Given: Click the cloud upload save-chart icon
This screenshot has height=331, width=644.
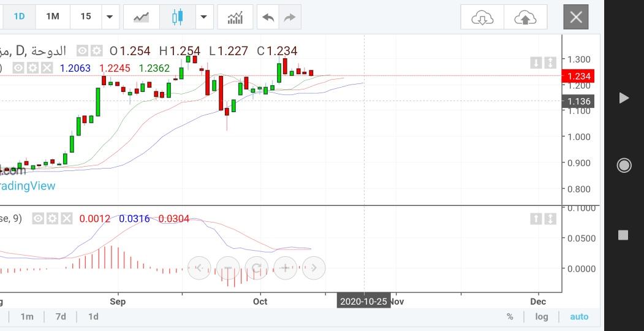Looking at the screenshot, I should 525,17.
